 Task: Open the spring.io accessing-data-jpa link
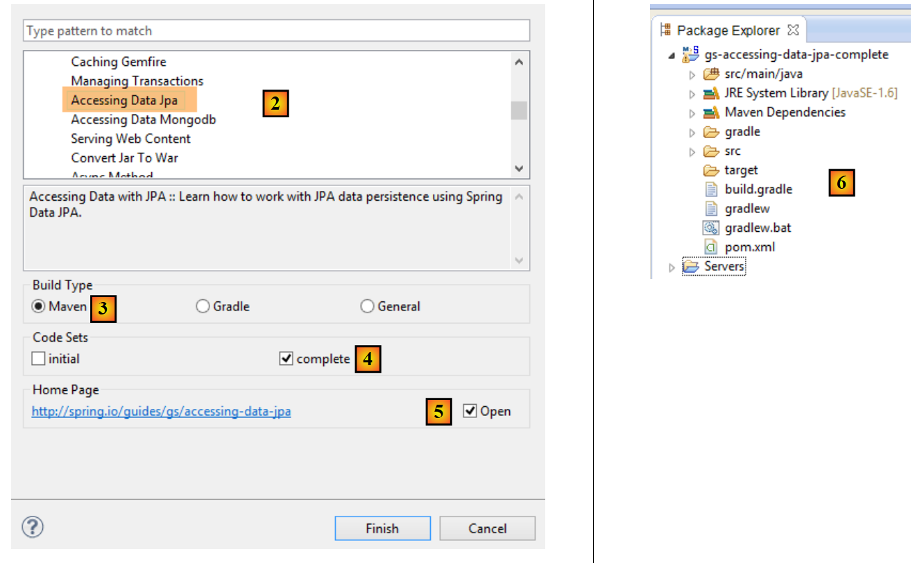[x=162, y=412]
